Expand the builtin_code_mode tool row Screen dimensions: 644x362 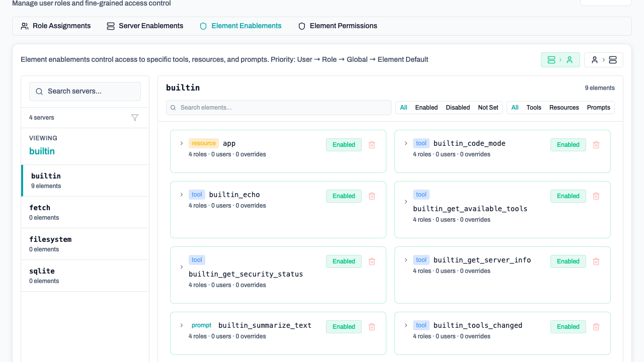click(x=406, y=143)
